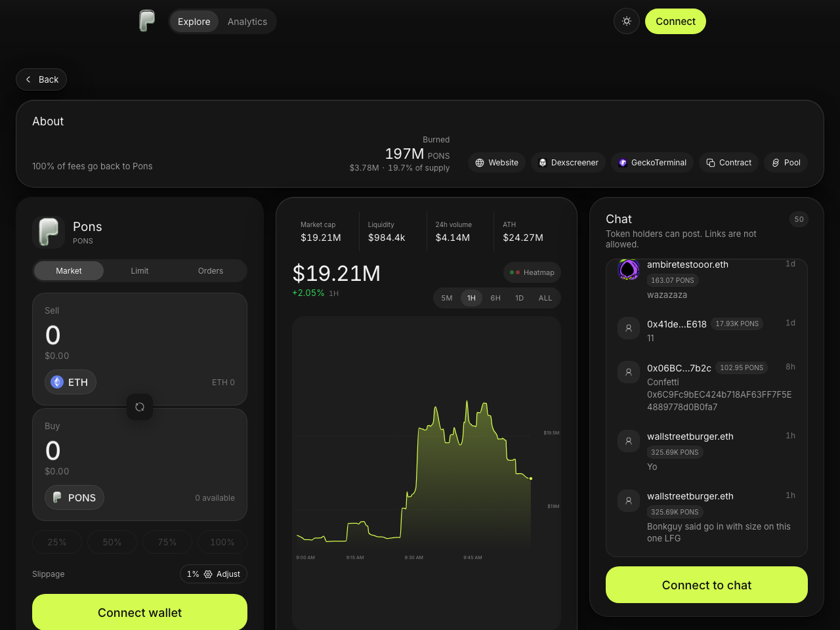
Task: Click the chat message count badge "50"
Action: pos(799,219)
